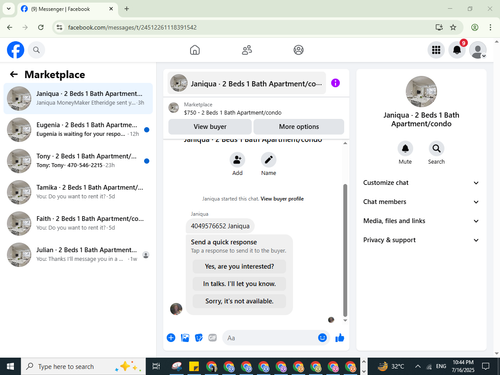Expand Media, files and links section
500x375 pixels.
pos(421,221)
